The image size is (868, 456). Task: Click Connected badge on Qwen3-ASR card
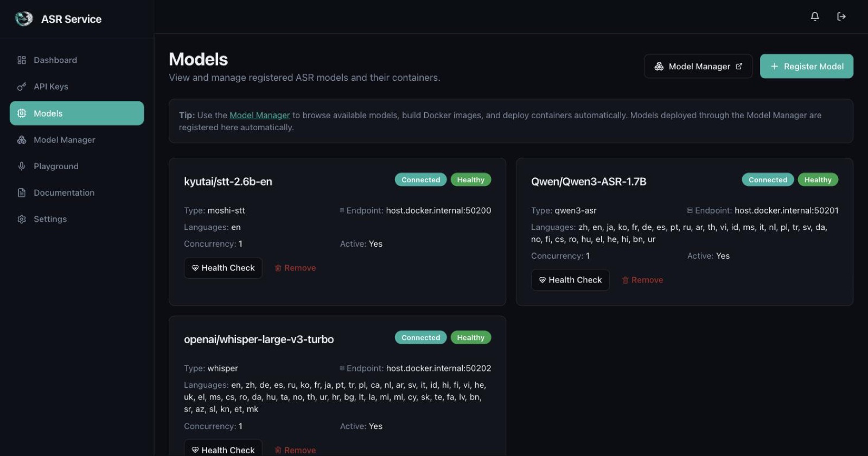pyautogui.click(x=768, y=179)
